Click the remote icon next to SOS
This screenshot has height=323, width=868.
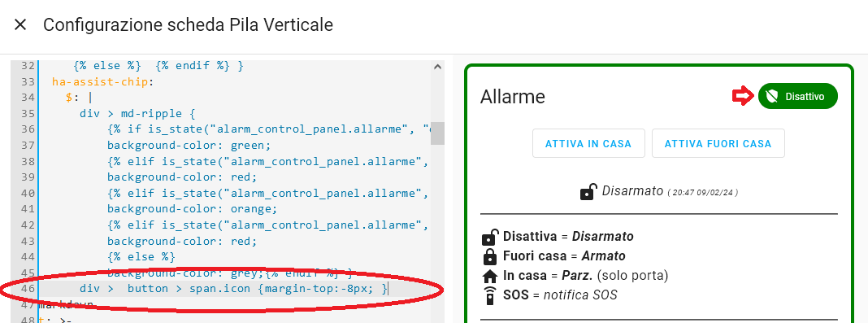(x=489, y=296)
